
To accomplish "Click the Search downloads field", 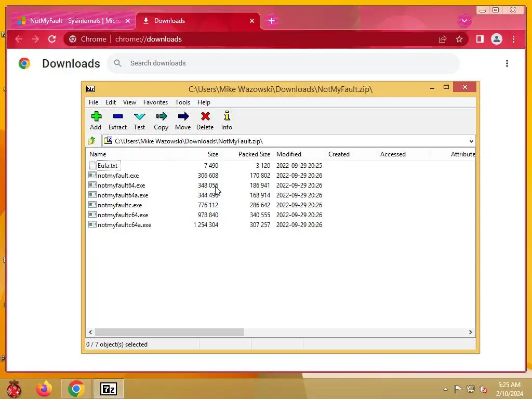I will pyautogui.click(x=283, y=63).
